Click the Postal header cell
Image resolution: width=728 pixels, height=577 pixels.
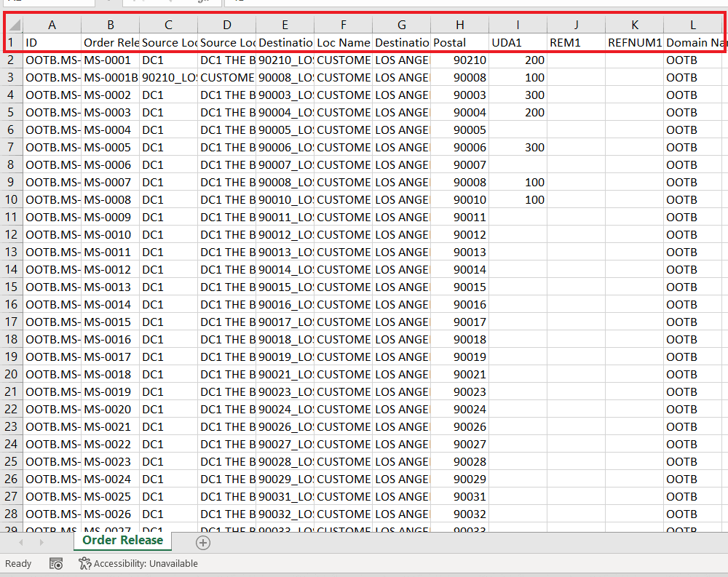pyautogui.click(x=460, y=43)
